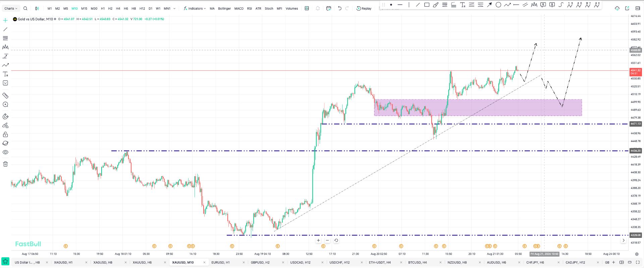644x268 pixels.
Task: Select the horizontal line drawing tool
Action: 400,5
